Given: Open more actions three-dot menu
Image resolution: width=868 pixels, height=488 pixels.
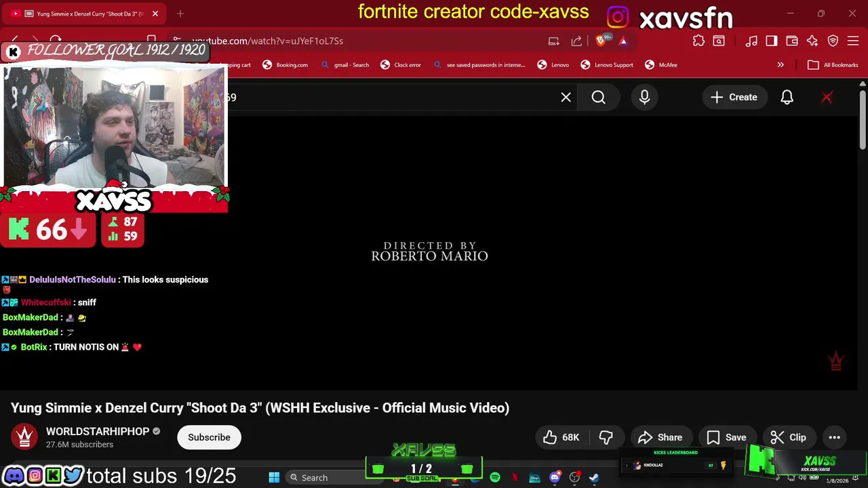Looking at the screenshot, I should click(x=834, y=437).
